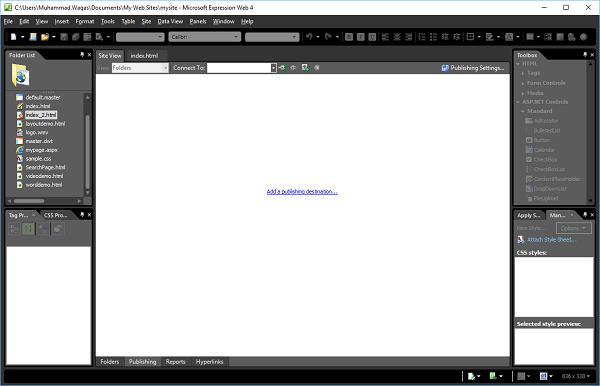Pin the Folder List panel

pyautogui.click(x=82, y=55)
